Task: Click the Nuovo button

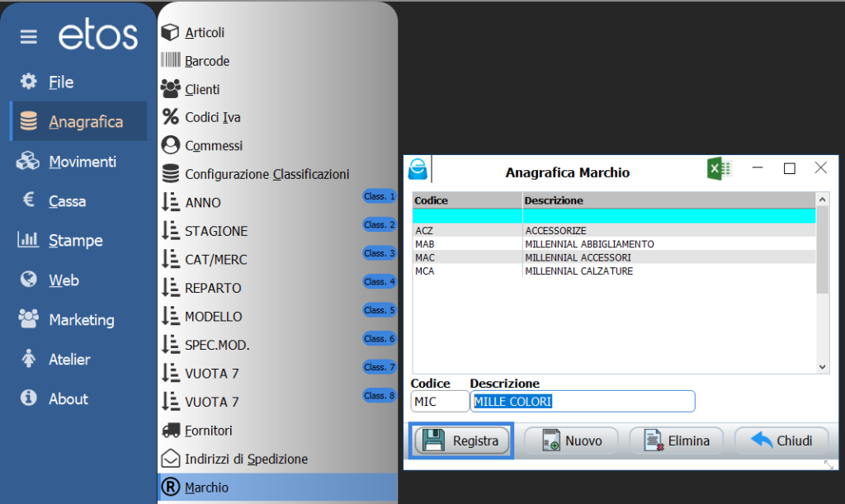Action: (x=571, y=440)
